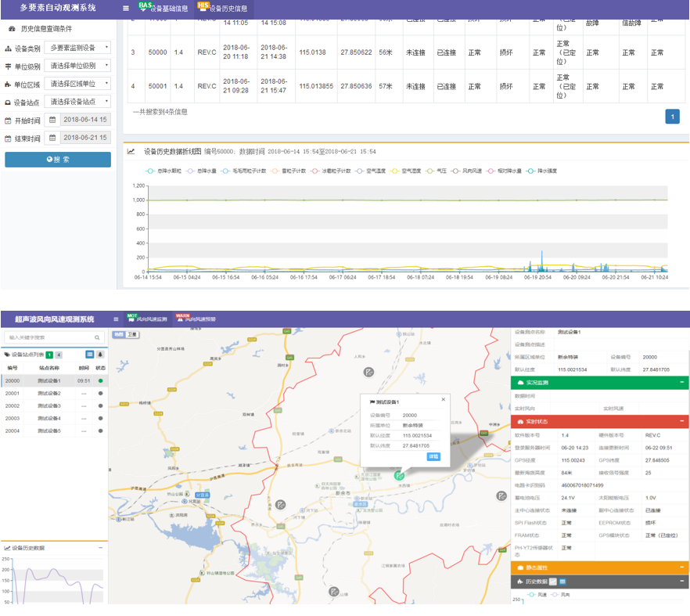Switch station list to list view icon
The width and height of the screenshot is (690, 616).
coord(89,355)
